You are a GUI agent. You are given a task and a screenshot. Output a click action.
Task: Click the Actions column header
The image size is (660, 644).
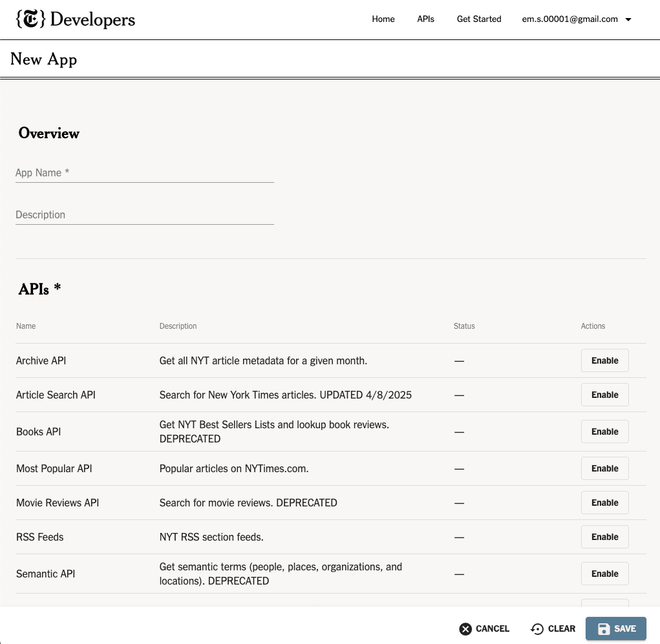tap(593, 326)
